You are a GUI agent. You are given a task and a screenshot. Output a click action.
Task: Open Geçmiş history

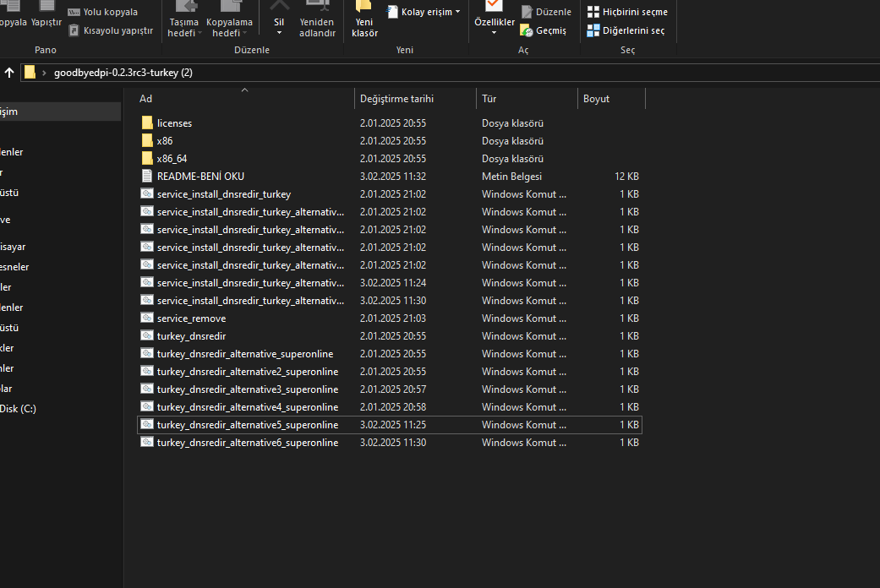click(x=544, y=30)
